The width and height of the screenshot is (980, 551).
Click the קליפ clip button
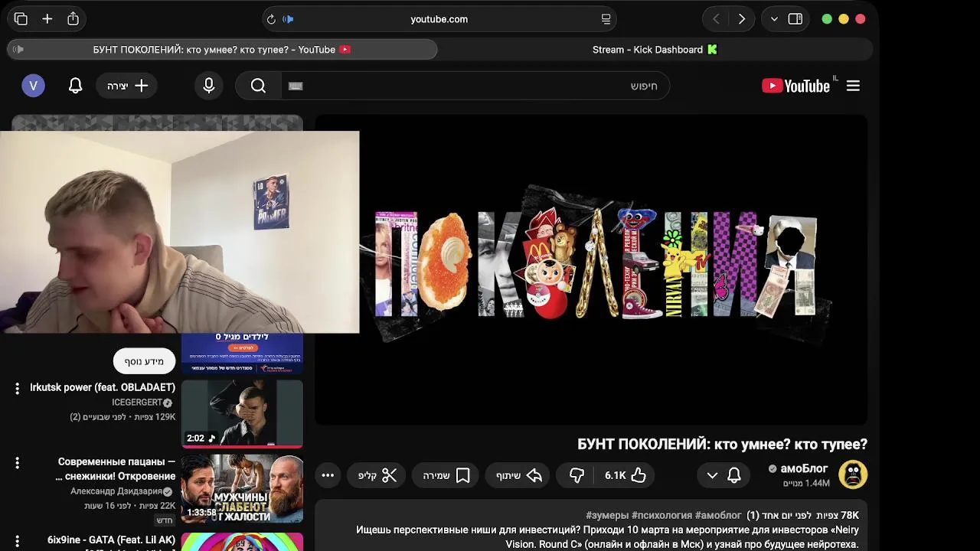377,475
